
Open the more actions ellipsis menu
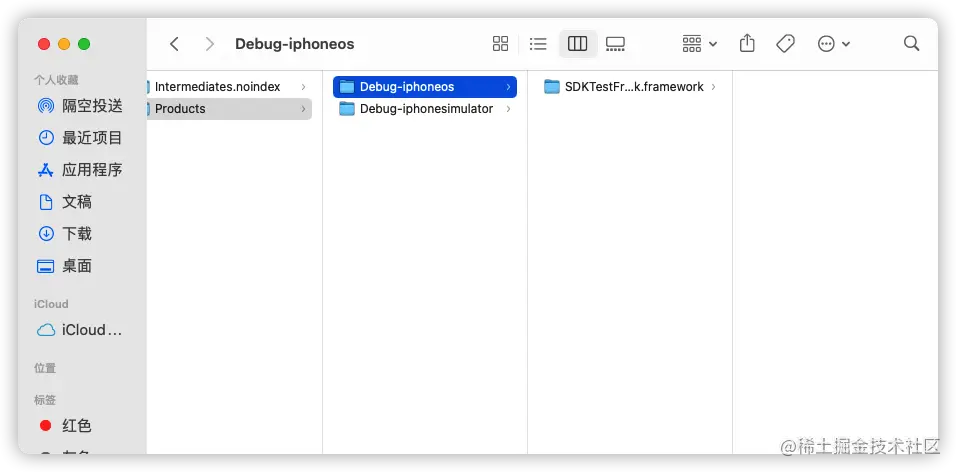click(x=833, y=43)
